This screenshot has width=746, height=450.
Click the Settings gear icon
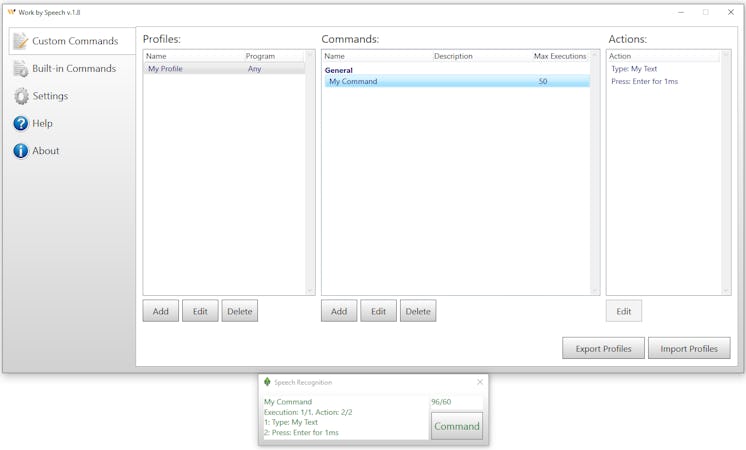pos(21,96)
